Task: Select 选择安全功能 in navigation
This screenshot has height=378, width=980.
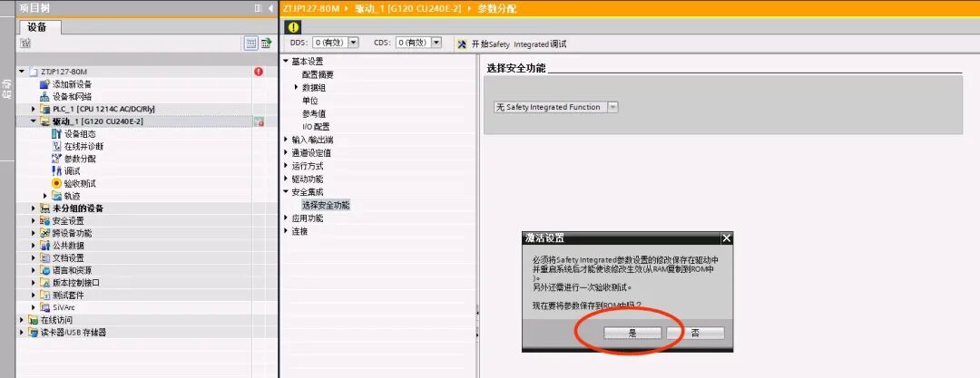Action: [326, 205]
